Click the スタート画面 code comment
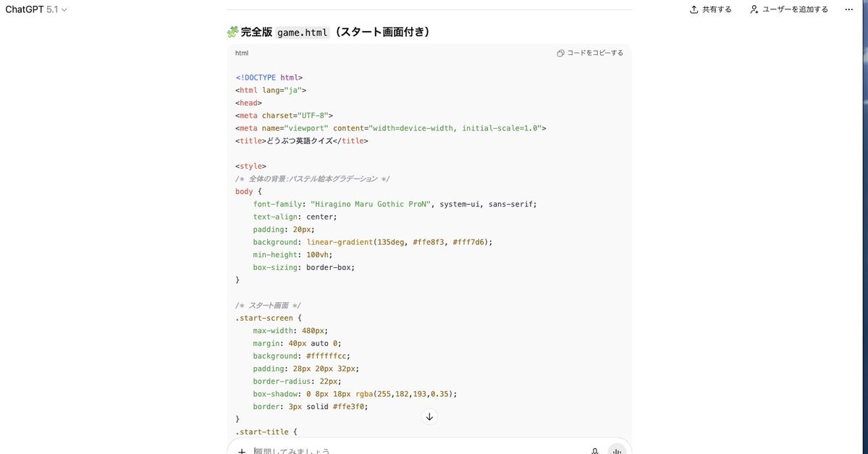868x454 pixels. coord(267,306)
